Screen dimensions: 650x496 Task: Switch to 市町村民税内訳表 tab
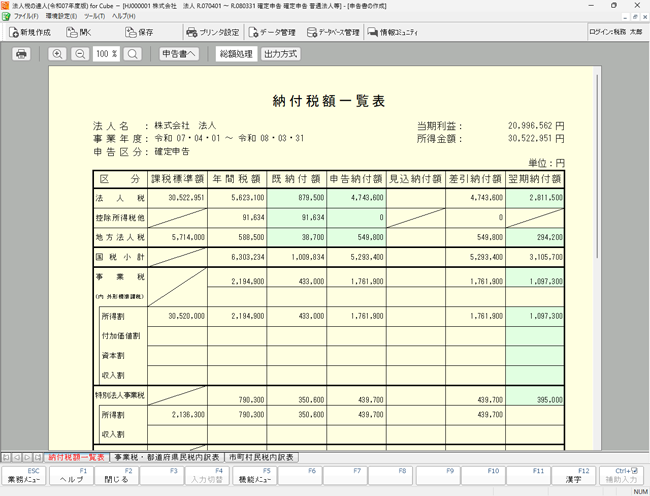(x=262, y=456)
